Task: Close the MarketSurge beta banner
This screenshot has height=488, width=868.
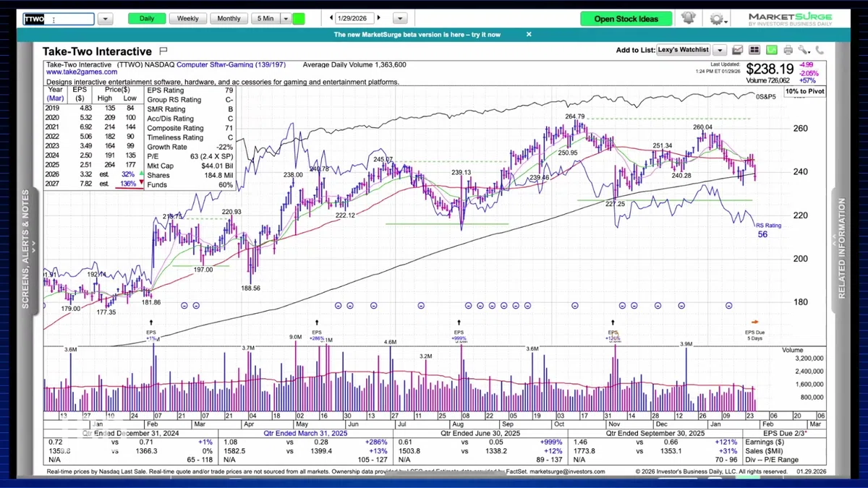Action: tap(529, 34)
